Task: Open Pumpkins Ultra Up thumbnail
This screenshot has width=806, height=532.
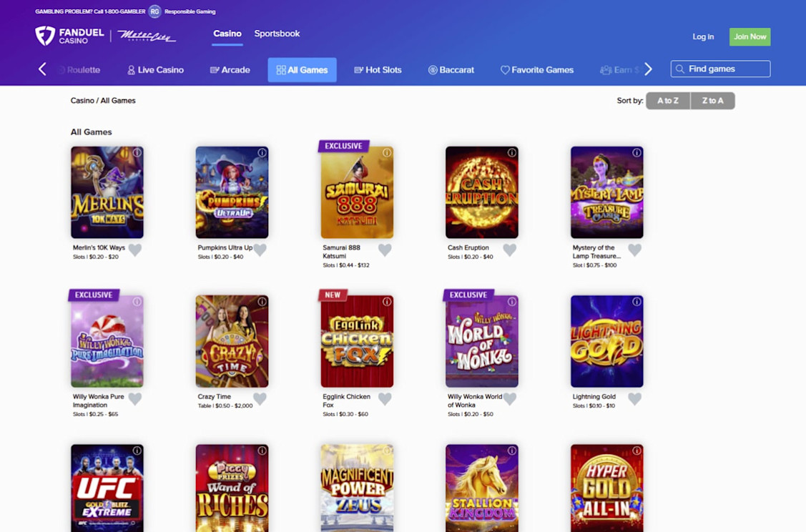Action: pos(232,192)
